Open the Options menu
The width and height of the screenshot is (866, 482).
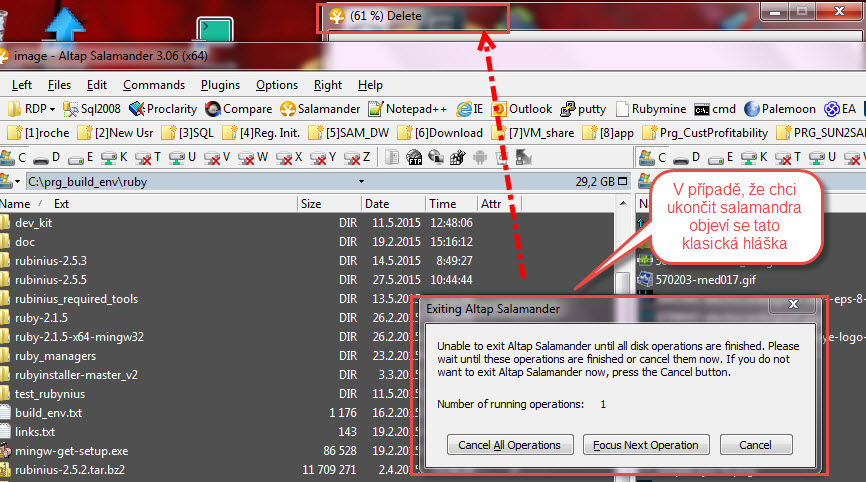277,85
